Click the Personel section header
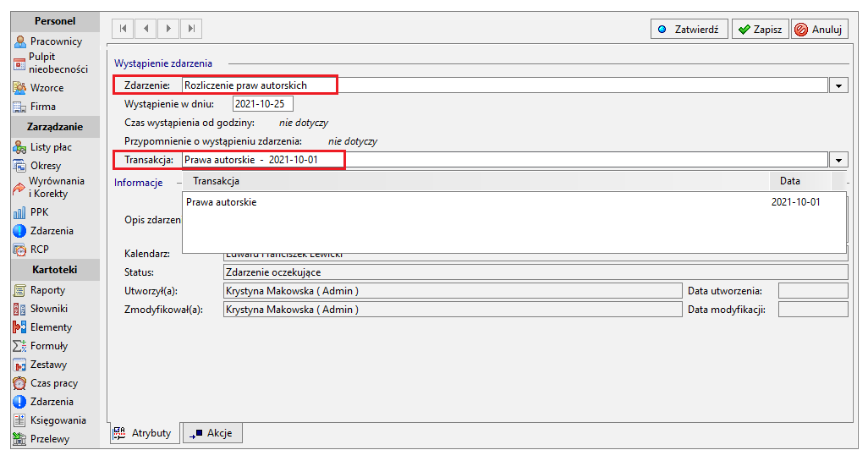The width and height of the screenshot is (868, 461). 55,21
